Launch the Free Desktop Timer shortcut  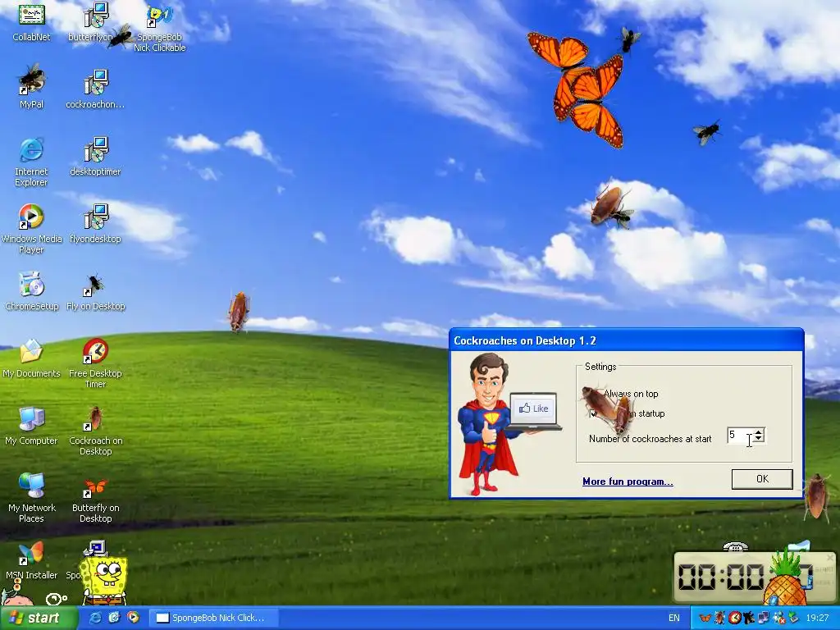[x=95, y=363]
